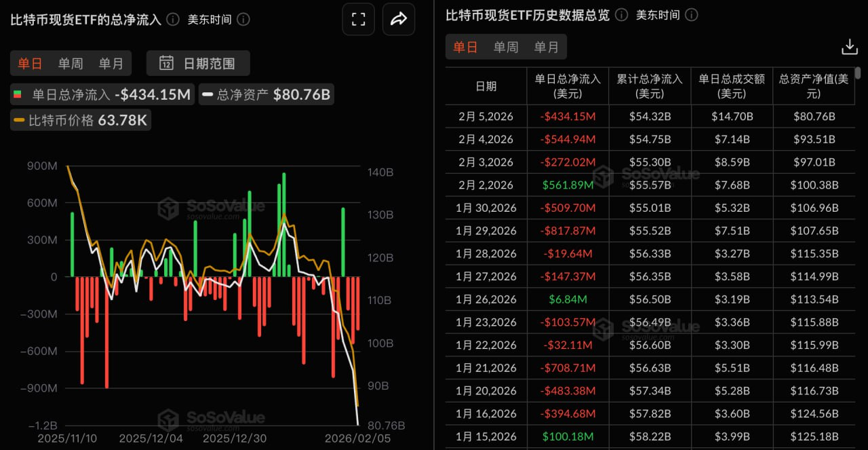Click info icon beside 比特币现货ETF的总净流入 title
The height and width of the screenshot is (450, 868).
coord(173,19)
